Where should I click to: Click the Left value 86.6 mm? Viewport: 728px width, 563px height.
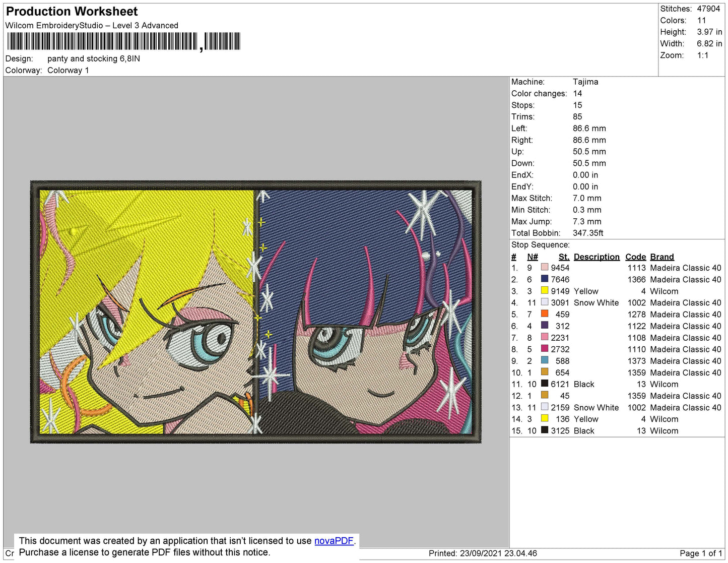click(589, 128)
